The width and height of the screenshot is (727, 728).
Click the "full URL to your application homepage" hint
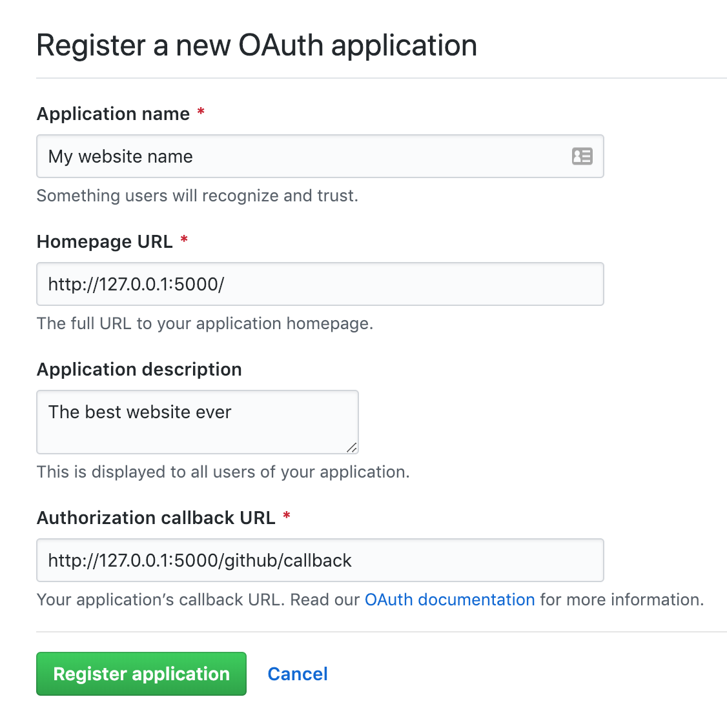(x=205, y=323)
